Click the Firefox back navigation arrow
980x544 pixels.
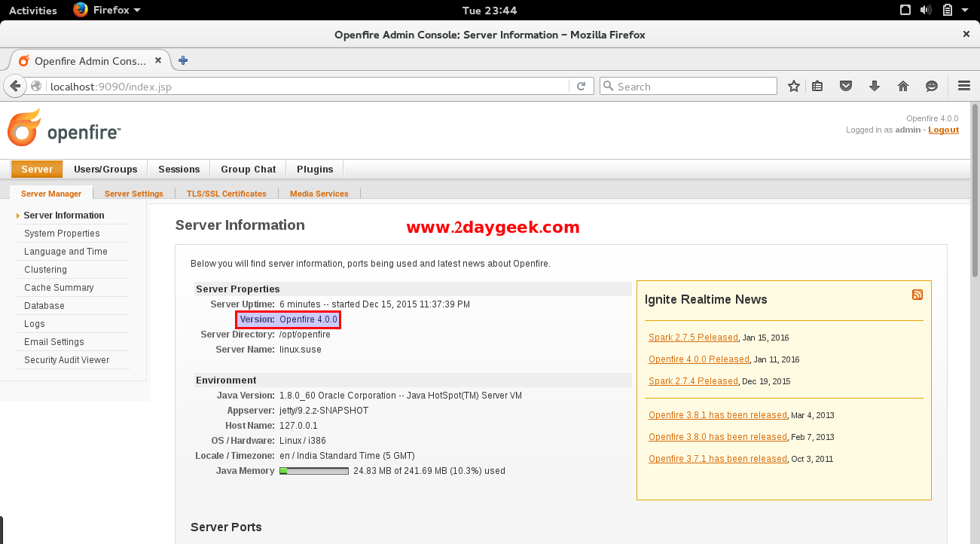pyautogui.click(x=15, y=86)
